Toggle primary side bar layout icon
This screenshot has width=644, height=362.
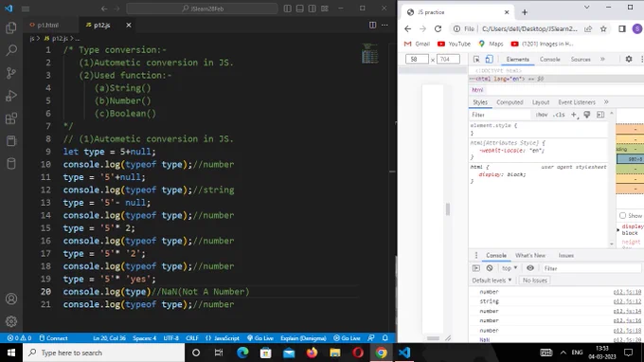[x=288, y=9]
